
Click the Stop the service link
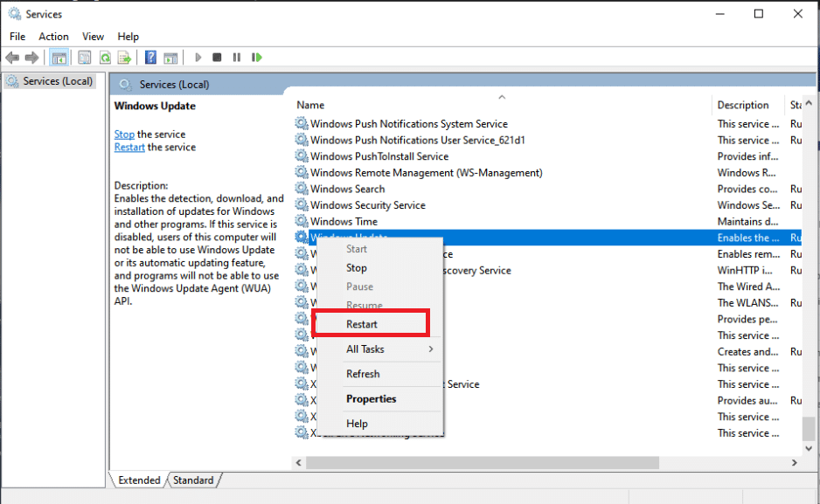pyautogui.click(x=124, y=135)
